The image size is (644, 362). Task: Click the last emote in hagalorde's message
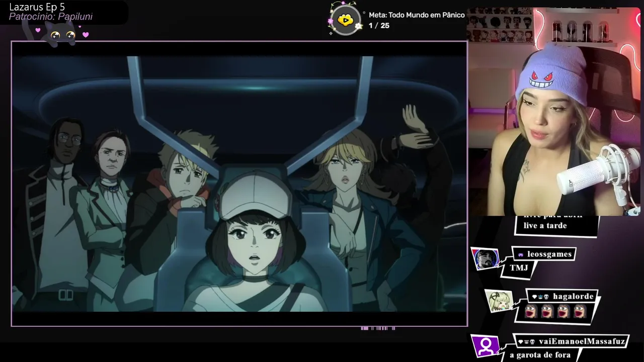point(580,312)
